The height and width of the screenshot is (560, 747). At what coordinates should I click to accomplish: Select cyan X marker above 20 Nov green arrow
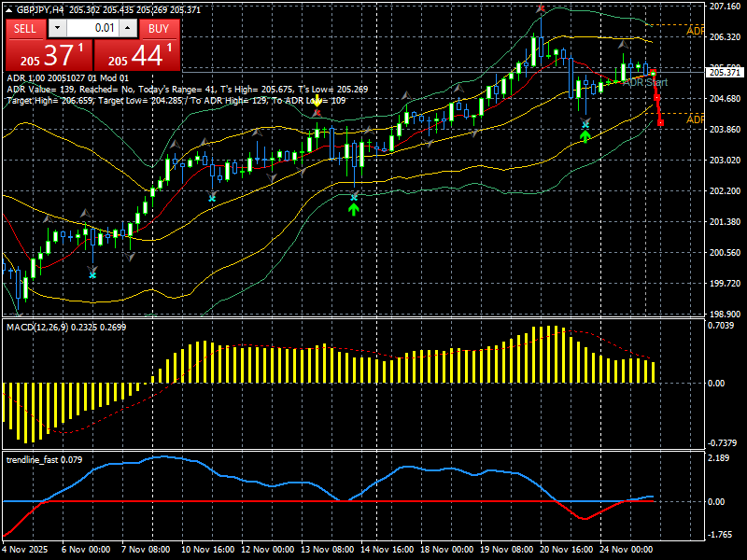click(585, 125)
